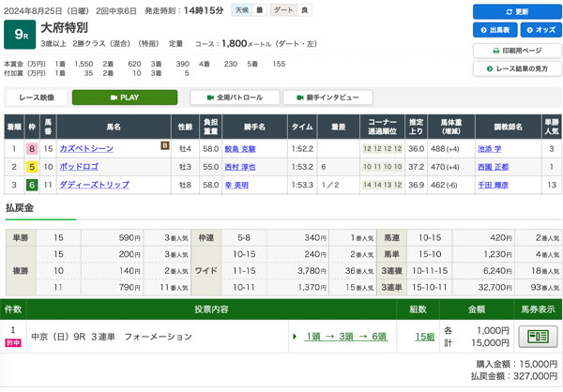This screenshot has width=563, height=392.
Task: Click the 更新 refresh button
Action: coord(510,11)
